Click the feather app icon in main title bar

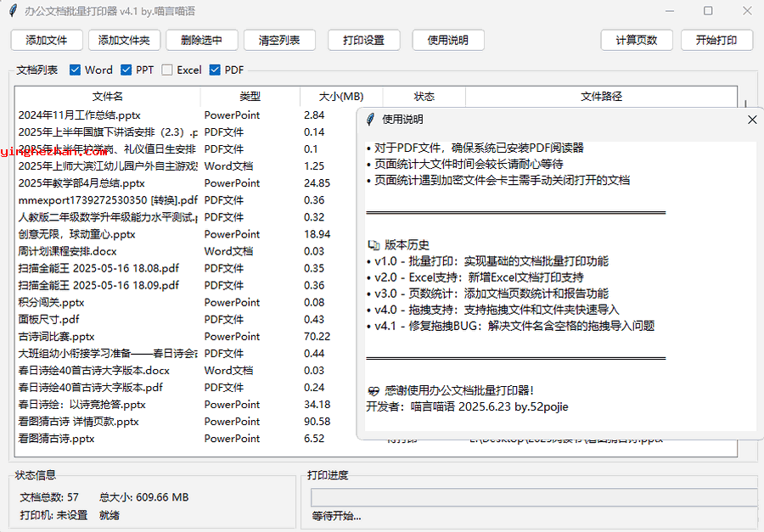pos(13,11)
